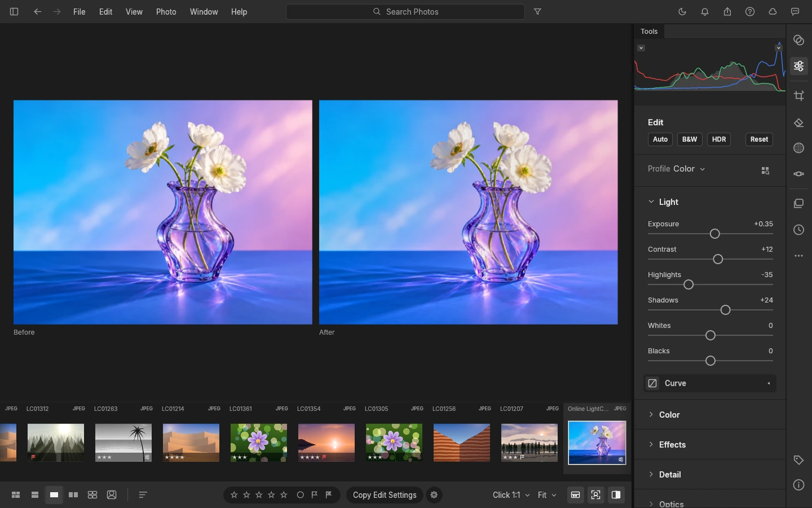
Task: Open the sort order icon in bottom bar
Action: pos(143,495)
